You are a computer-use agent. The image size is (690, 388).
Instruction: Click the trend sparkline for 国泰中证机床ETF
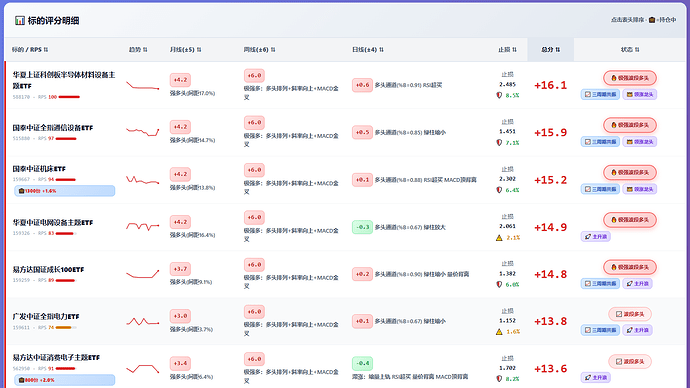tap(143, 179)
